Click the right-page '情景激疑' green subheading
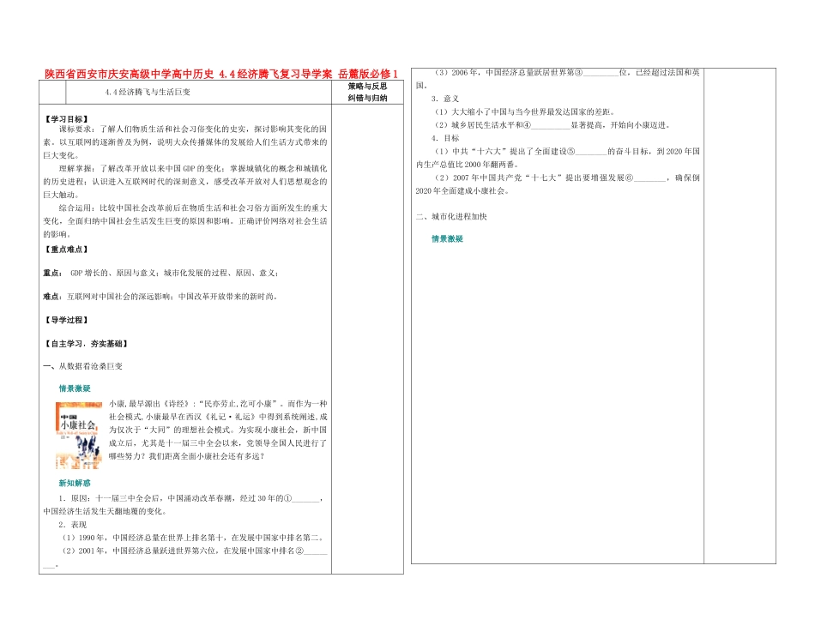The image size is (815, 644). [x=448, y=239]
